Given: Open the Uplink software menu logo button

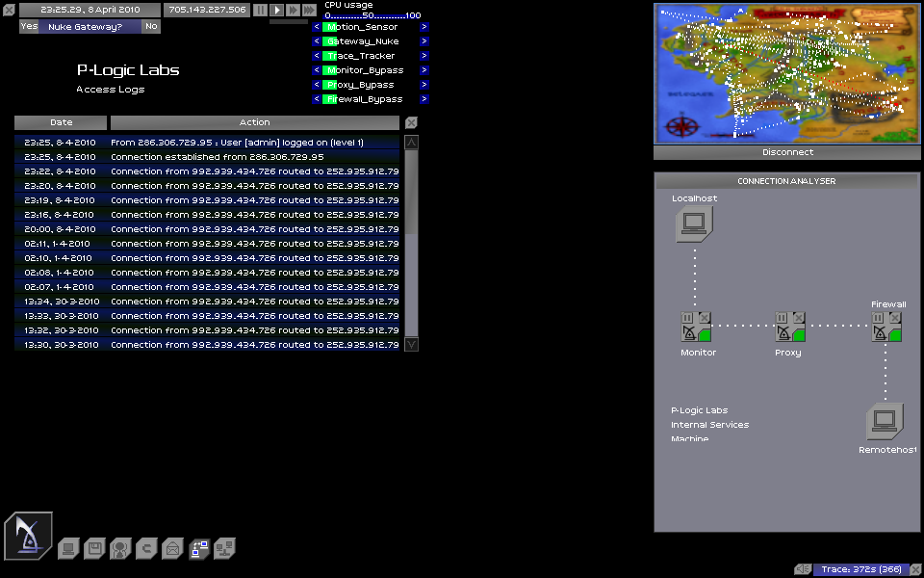Looking at the screenshot, I should pyautogui.click(x=28, y=536).
